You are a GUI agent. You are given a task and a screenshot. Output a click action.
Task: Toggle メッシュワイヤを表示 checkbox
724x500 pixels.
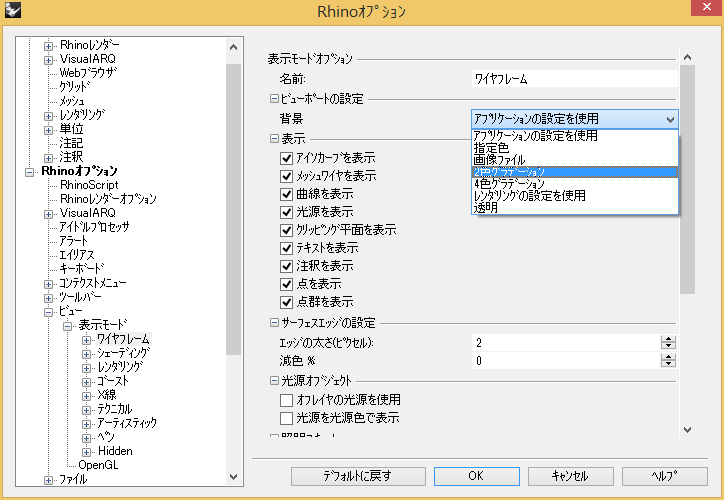point(286,176)
